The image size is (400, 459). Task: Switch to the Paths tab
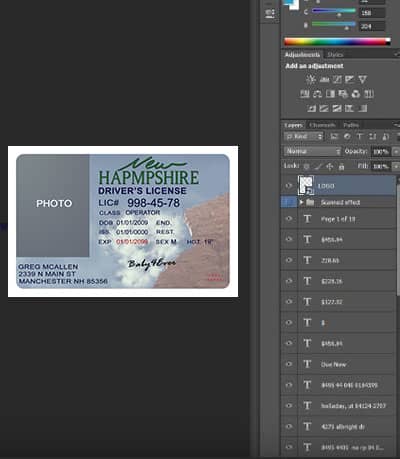pos(351,125)
